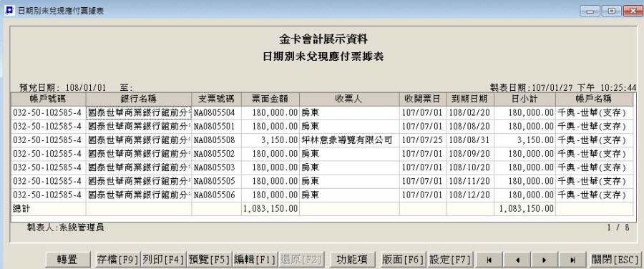Select account name in 108/02/20 row

(595, 113)
